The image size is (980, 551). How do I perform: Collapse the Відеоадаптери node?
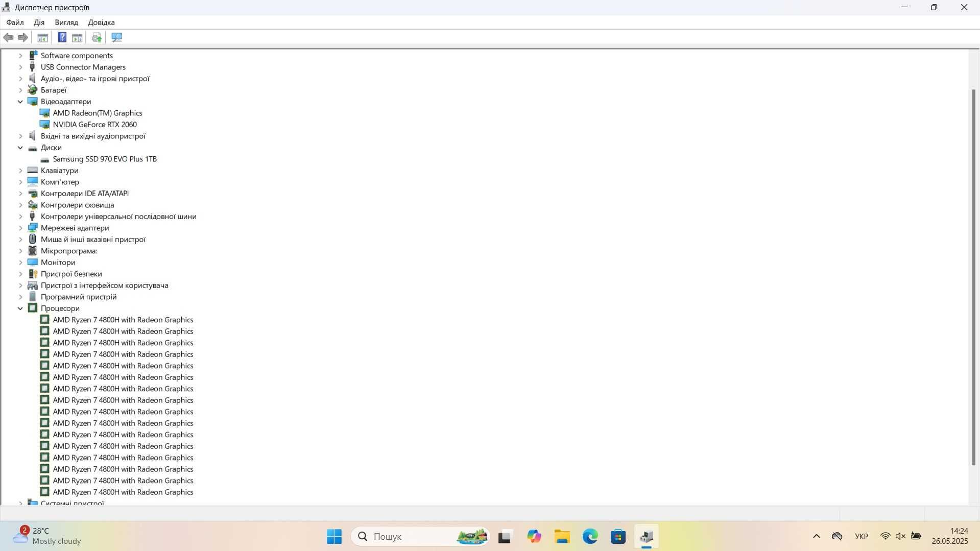pyautogui.click(x=20, y=102)
